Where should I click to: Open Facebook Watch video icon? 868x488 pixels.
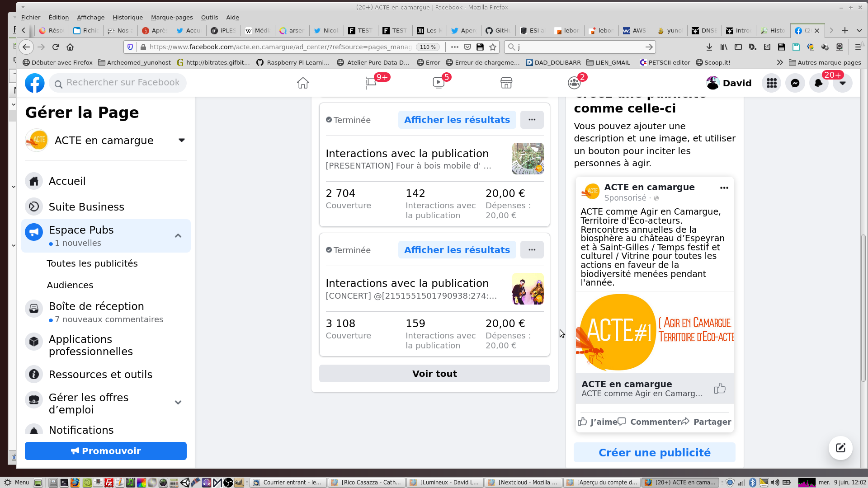439,83
